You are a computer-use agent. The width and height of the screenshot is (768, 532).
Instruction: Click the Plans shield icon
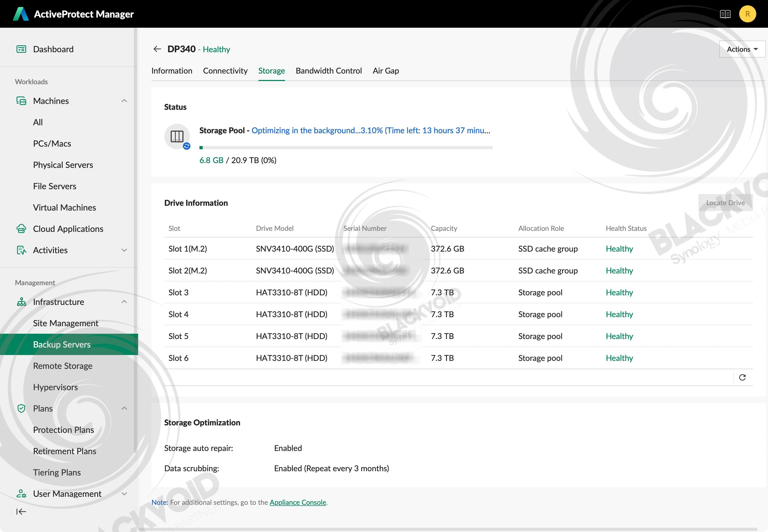tap(21, 409)
